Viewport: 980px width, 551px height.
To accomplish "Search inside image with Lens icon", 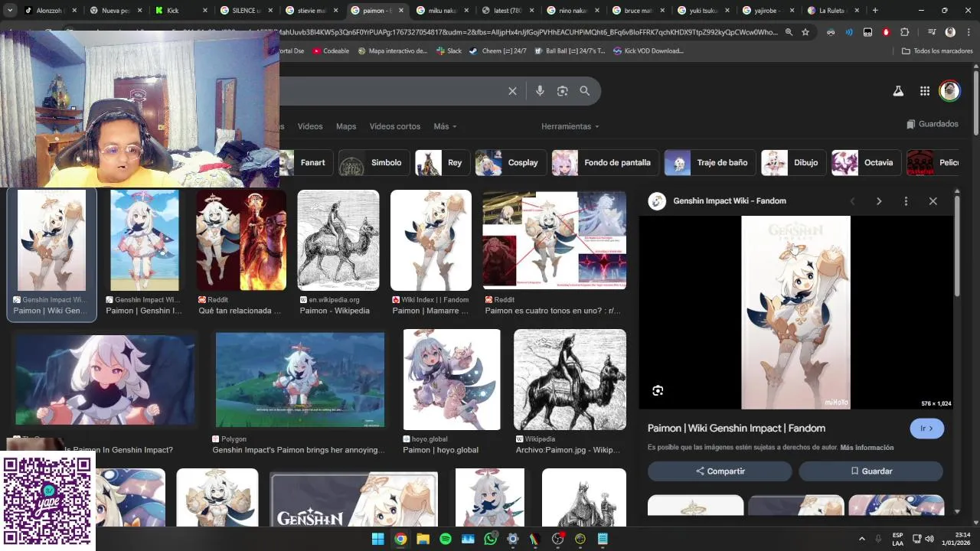I will point(658,391).
